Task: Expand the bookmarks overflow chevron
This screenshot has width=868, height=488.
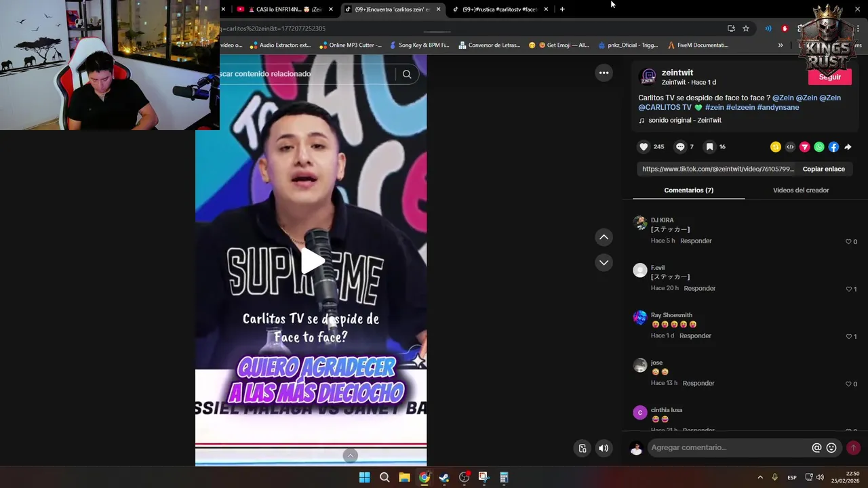Action: pos(781,45)
